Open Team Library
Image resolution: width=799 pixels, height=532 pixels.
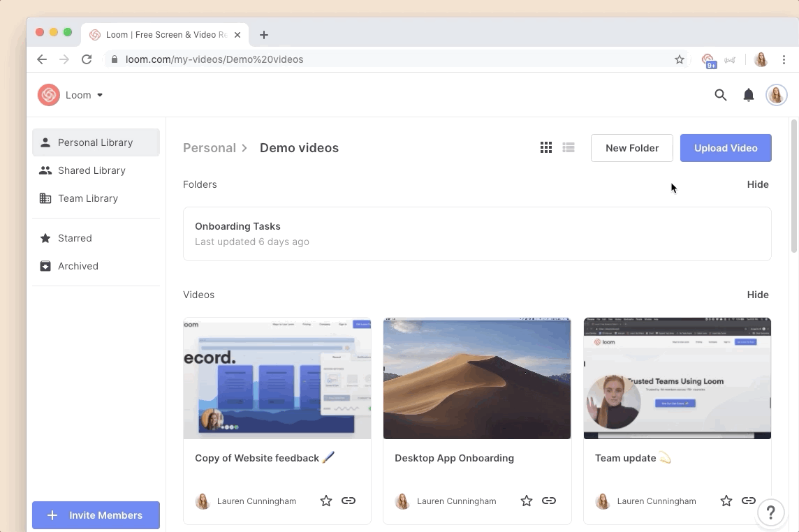click(96, 198)
